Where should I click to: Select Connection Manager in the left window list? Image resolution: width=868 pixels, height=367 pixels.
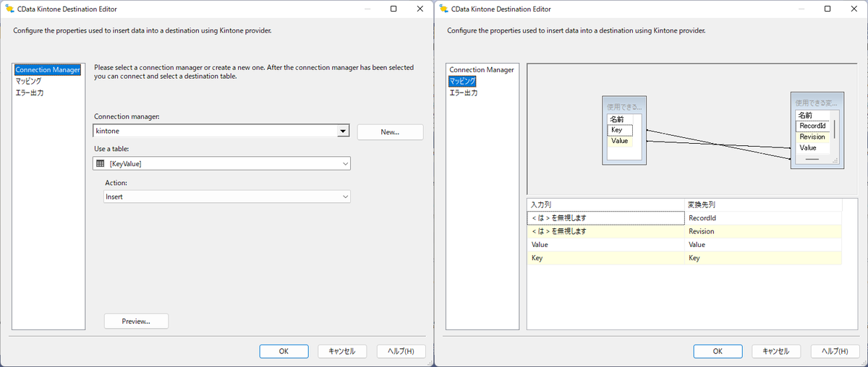click(48, 70)
